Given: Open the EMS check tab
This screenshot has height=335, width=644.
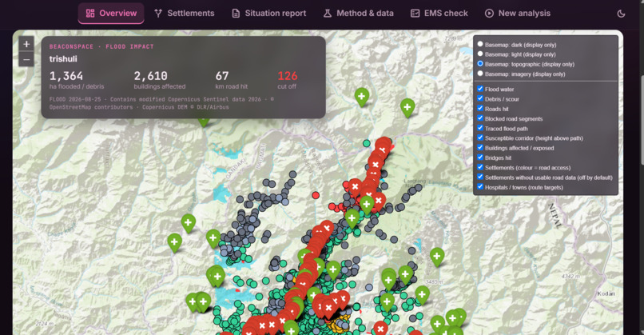Looking at the screenshot, I should [439, 13].
